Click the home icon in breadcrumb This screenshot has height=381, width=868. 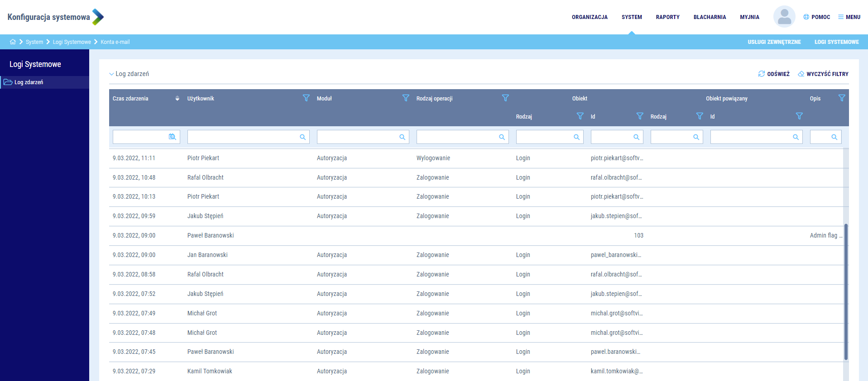[13, 42]
